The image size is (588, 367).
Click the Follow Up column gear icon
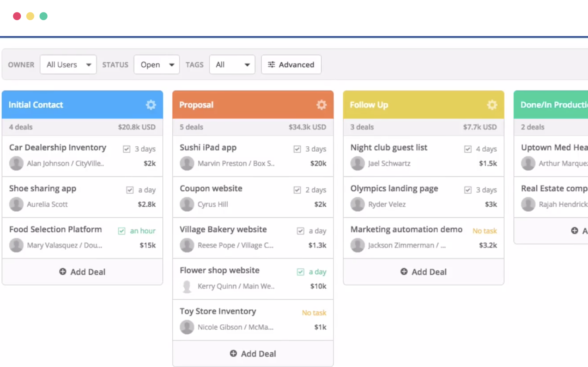pos(492,105)
